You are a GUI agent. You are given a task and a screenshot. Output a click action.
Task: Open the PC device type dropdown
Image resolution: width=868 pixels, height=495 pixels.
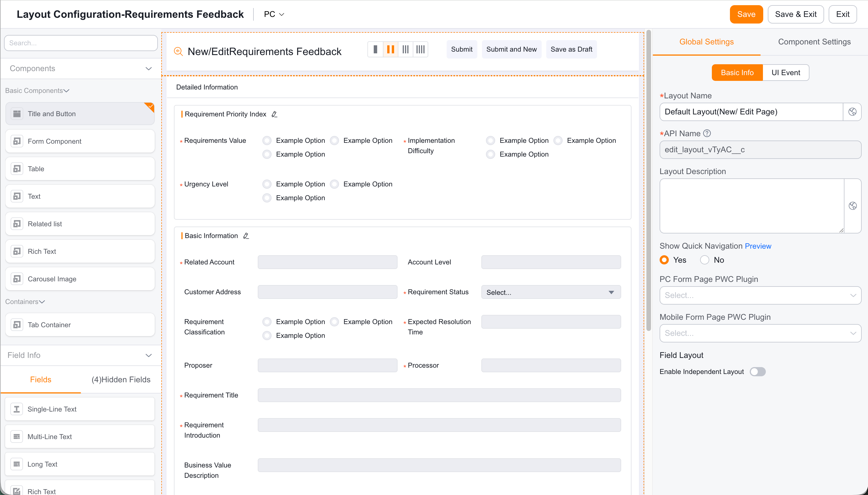[274, 14]
